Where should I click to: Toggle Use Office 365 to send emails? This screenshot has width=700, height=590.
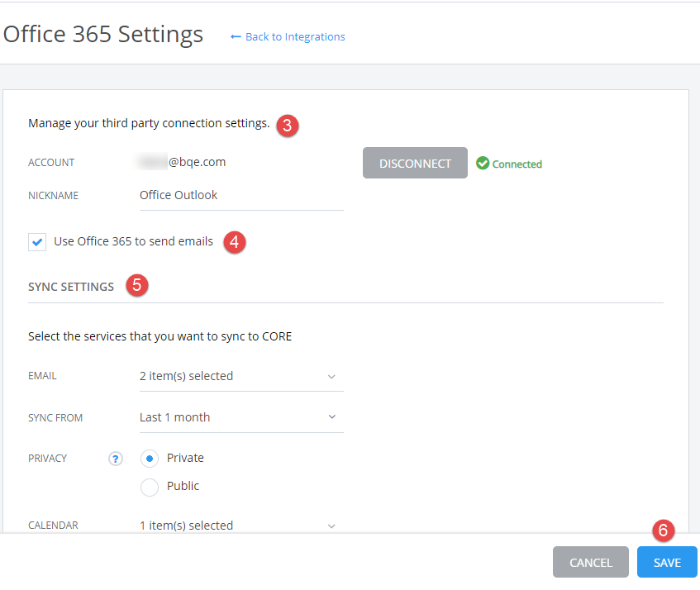pos(37,242)
